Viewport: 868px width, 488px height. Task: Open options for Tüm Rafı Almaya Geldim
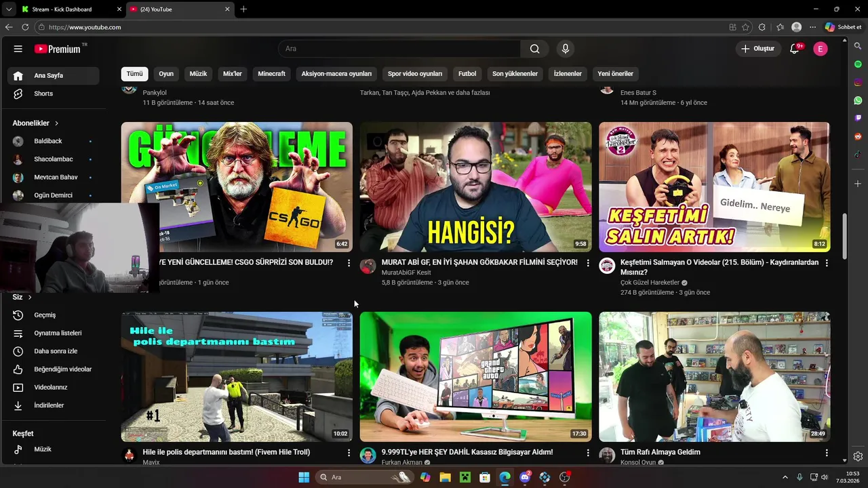(x=827, y=453)
